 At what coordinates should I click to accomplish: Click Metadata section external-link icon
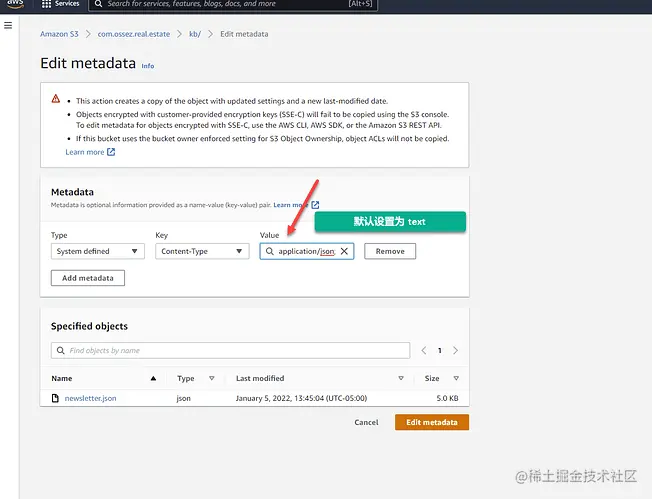tap(315, 205)
